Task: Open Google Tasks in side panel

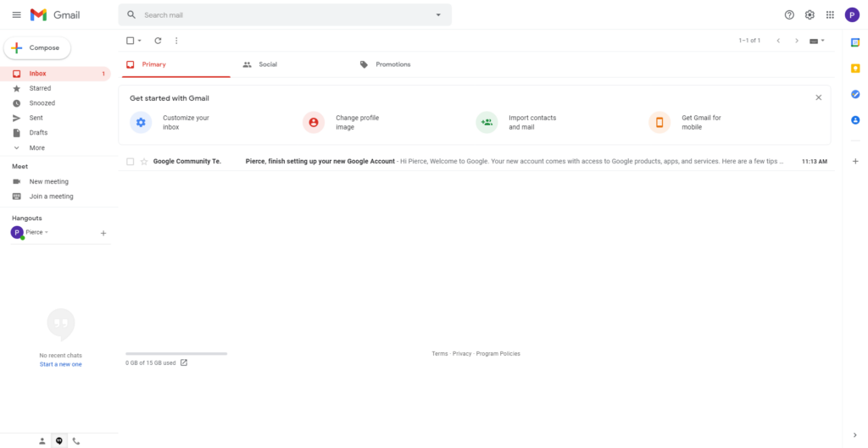Action: click(855, 94)
